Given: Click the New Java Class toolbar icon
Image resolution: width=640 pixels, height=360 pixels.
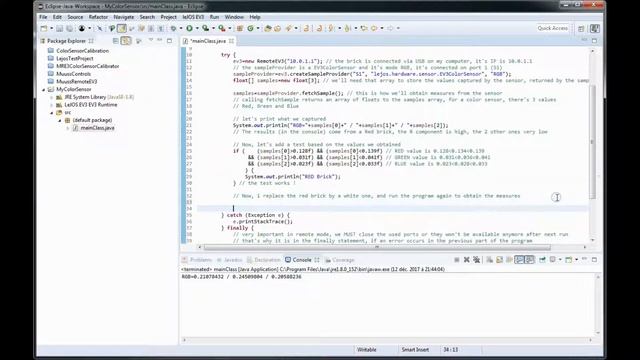Looking at the screenshot, I should tap(250, 28).
